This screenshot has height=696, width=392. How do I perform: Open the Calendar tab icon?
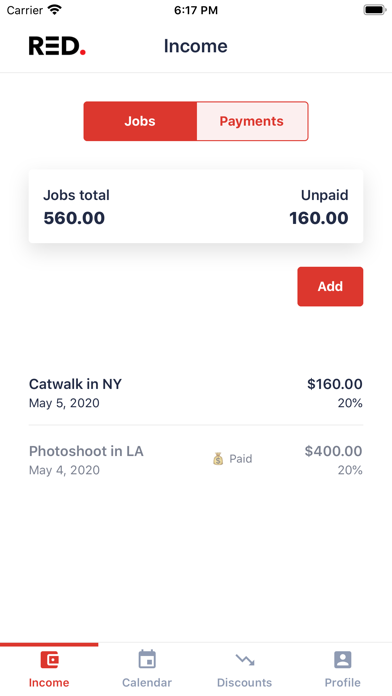(147, 659)
